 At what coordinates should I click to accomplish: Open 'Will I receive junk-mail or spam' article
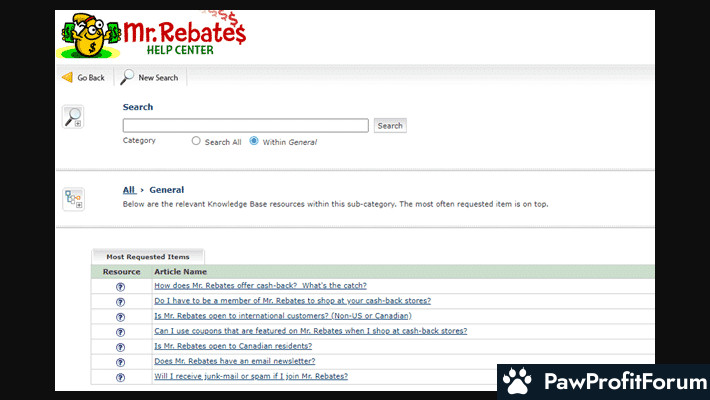pos(251,376)
